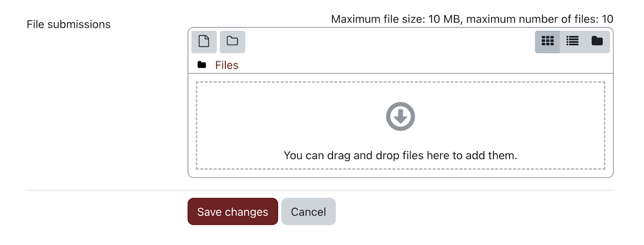644x245 pixels.
Task: Enable the list display mode
Action: 572,41
